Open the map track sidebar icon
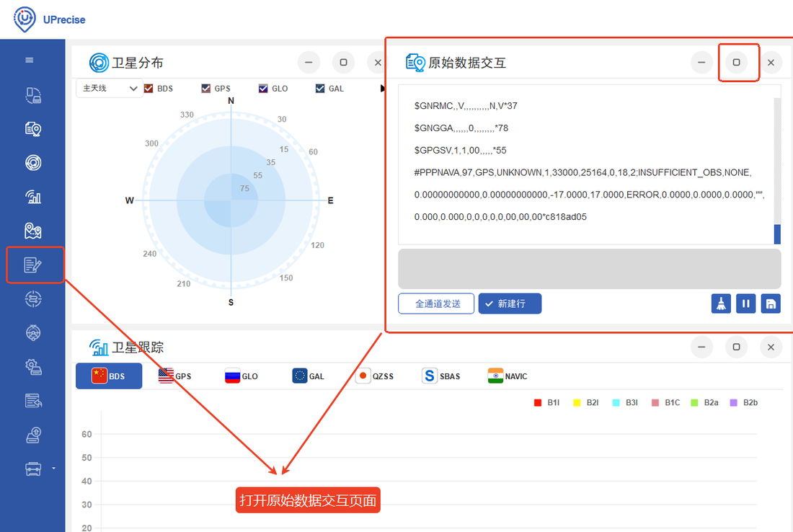This screenshot has height=532, width=793. click(x=33, y=231)
